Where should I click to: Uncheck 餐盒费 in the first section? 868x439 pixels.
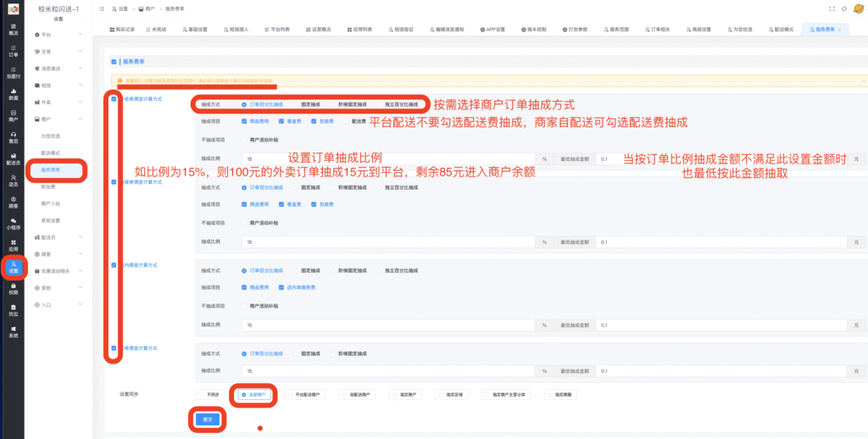(x=281, y=120)
